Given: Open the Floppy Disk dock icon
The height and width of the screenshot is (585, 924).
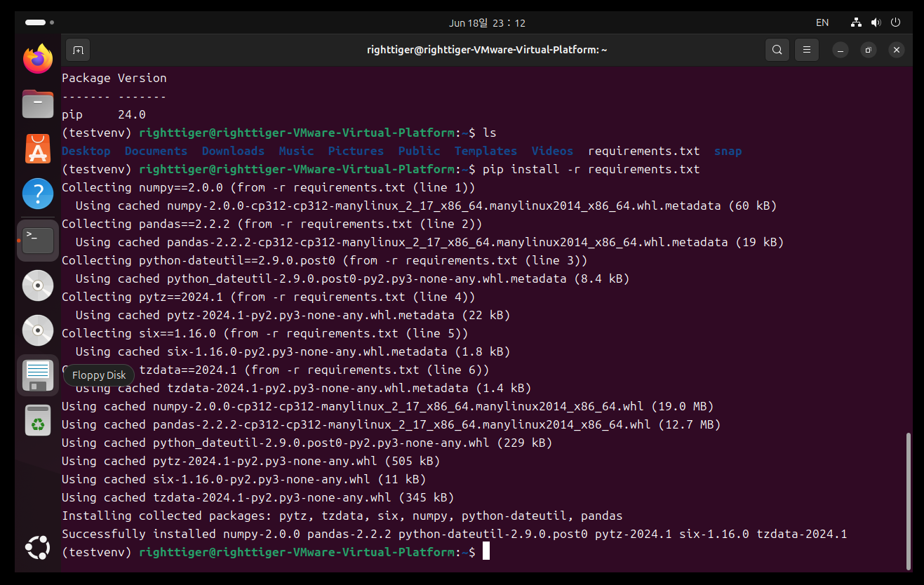Looking at the screenshot, I should coord(38,375).
